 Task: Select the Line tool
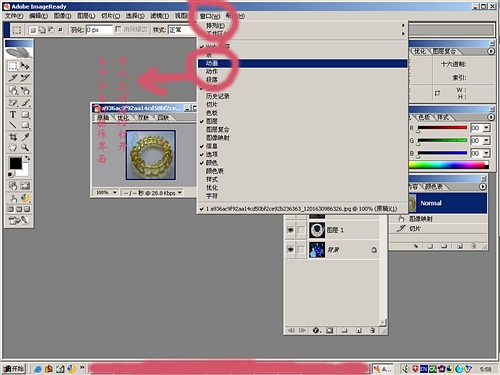(x=13, y=125)
